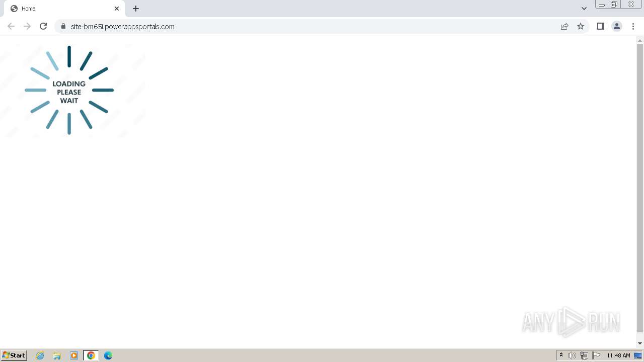Launch Internet Explorer from taskbar
Viewport: 644px width, 362px height.
pos(40,355)
